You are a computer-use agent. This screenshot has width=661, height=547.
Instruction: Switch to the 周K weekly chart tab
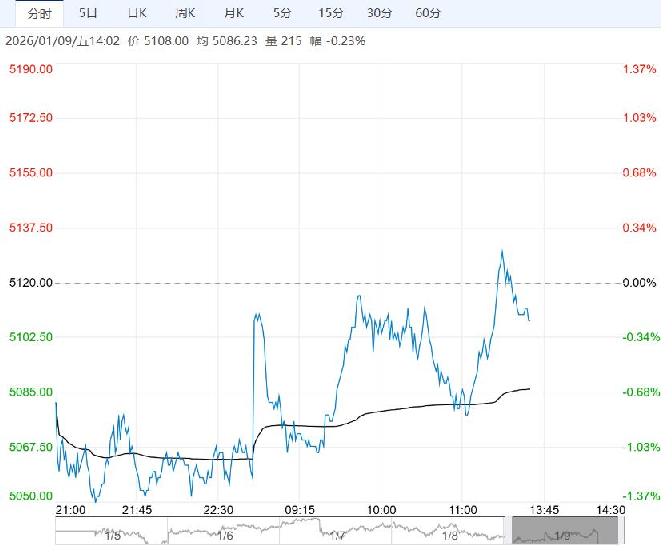(185, 13)
